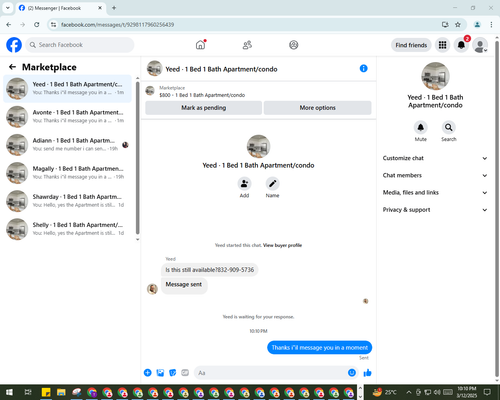Expand Media, files and links section

click(x=435, y=192)
